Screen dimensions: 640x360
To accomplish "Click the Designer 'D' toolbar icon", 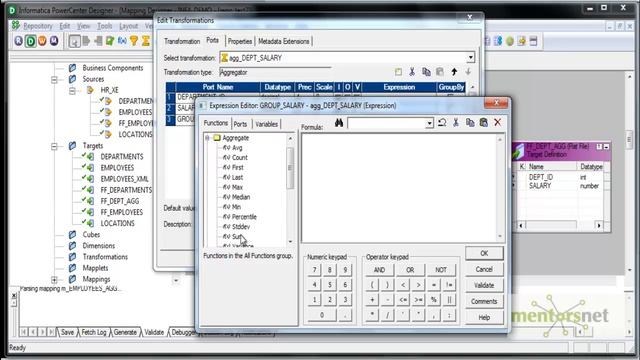I will click(x=30, y=41).
